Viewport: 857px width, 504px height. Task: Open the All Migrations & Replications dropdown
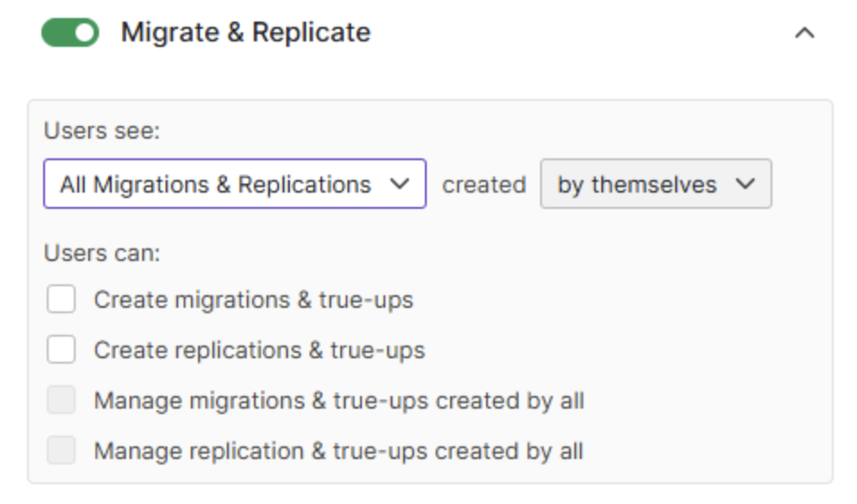point(234,184)
